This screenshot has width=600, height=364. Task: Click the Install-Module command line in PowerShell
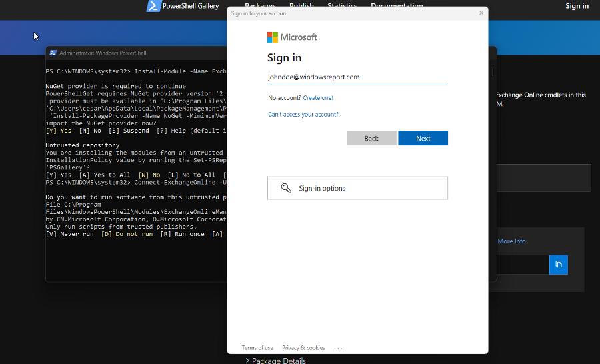point(136,71)
